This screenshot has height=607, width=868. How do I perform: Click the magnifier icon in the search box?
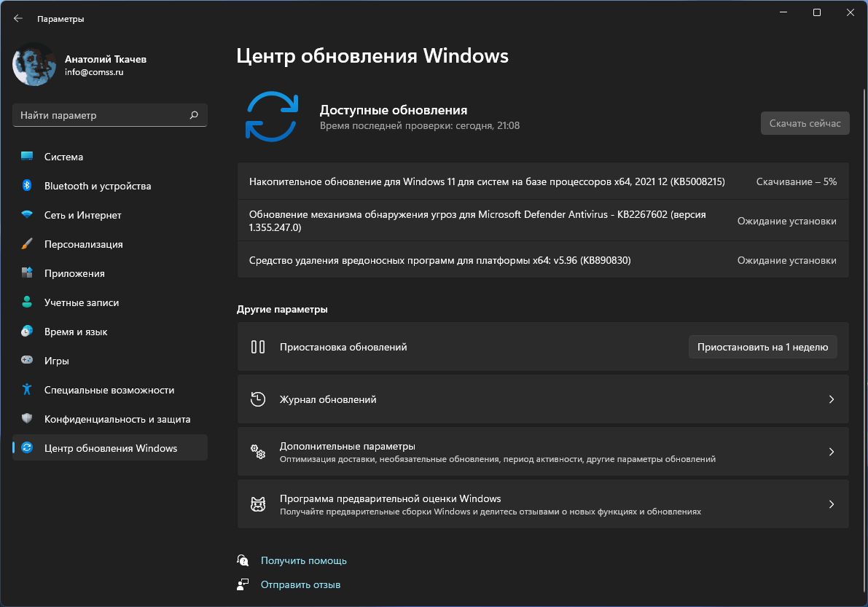194,115
